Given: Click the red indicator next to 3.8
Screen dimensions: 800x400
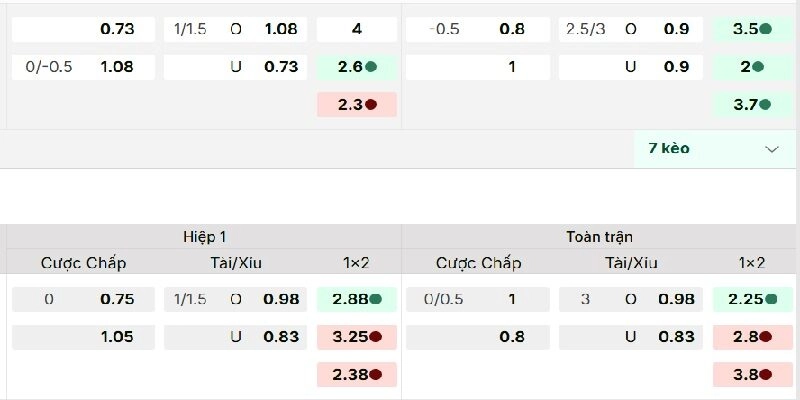Looking at the screenshot, I should [765, 375].
